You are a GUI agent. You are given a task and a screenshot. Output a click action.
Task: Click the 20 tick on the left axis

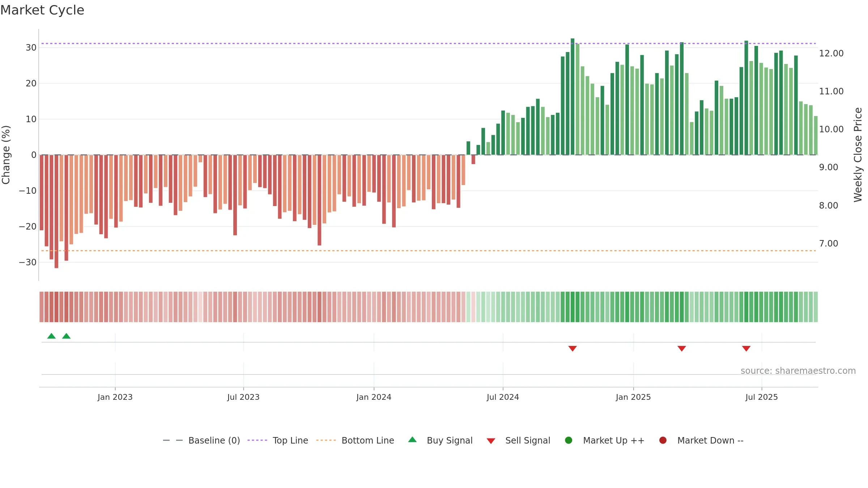[31, 84]
